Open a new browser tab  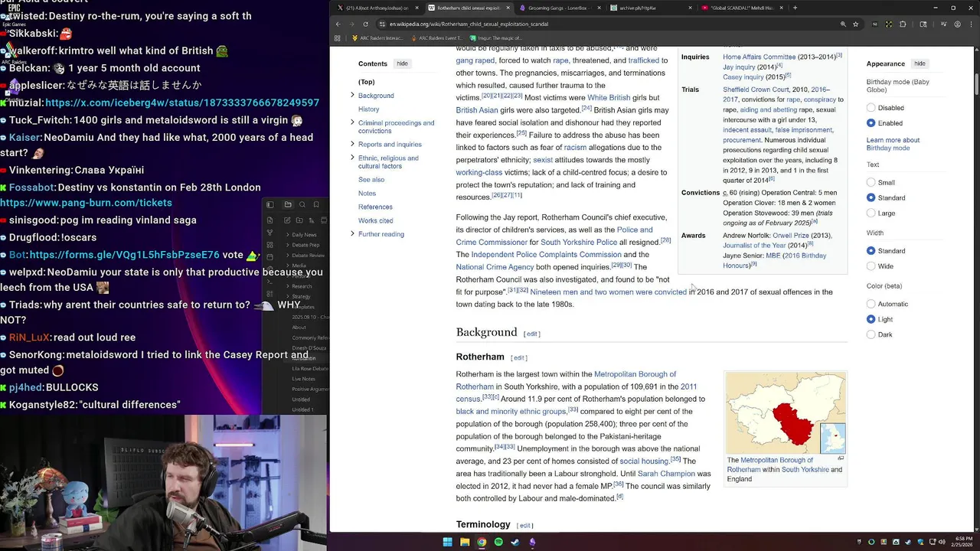795,8
